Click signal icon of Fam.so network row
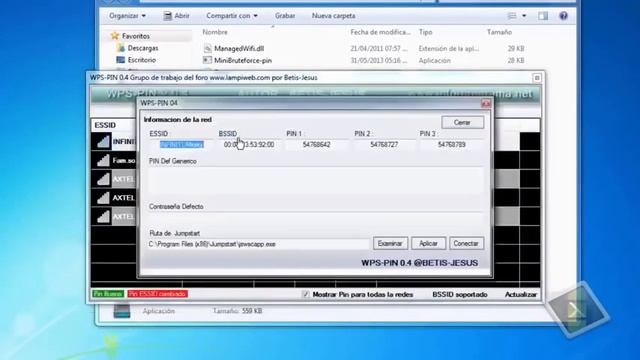Viewport: 640px width, 360px height. 103,160
